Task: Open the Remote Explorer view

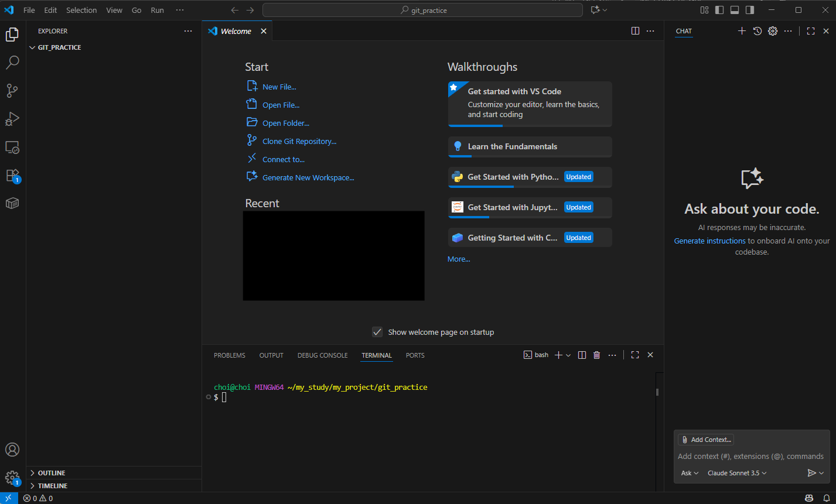Action: click(12, 147)
